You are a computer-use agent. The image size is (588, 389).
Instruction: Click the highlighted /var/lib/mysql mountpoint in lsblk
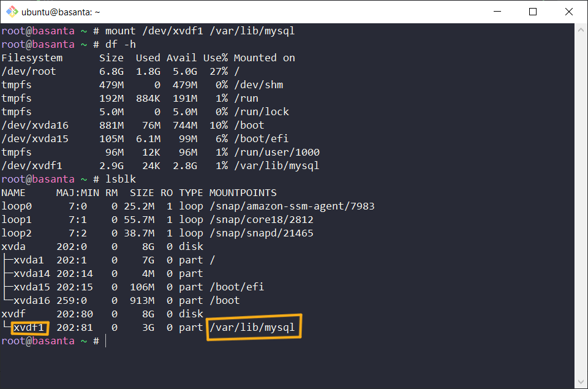point(254,327)
